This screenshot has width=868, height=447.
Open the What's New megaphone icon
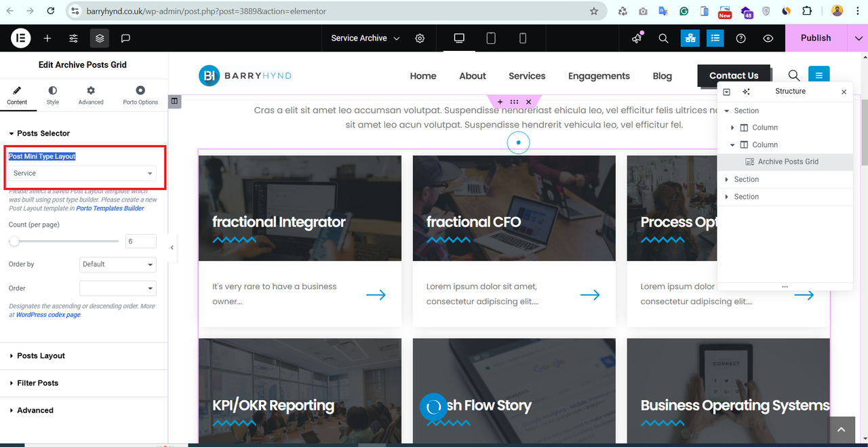click(x=636, y=39)
